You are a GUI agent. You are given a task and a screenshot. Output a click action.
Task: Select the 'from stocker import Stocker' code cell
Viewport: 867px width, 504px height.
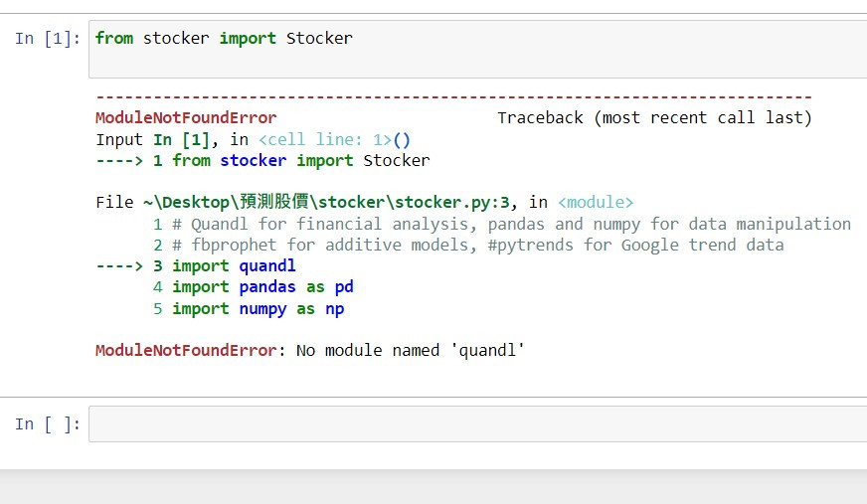coord(477,49)
